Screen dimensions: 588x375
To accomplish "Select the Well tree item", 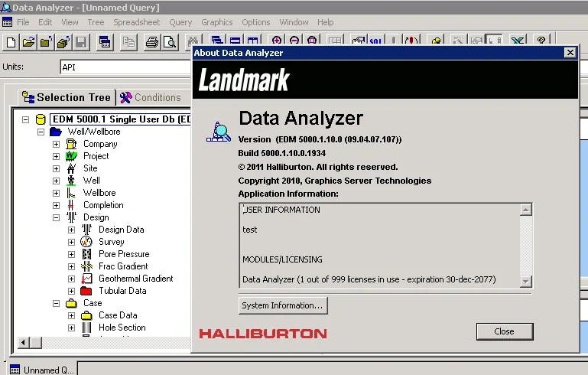I will 92,181.
